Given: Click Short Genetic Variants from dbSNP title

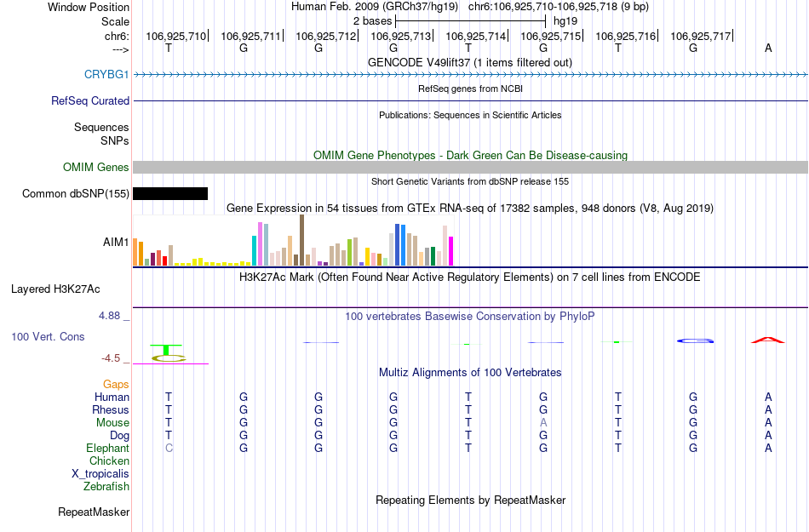Looking at the screenshot, I should coord(470,181).
